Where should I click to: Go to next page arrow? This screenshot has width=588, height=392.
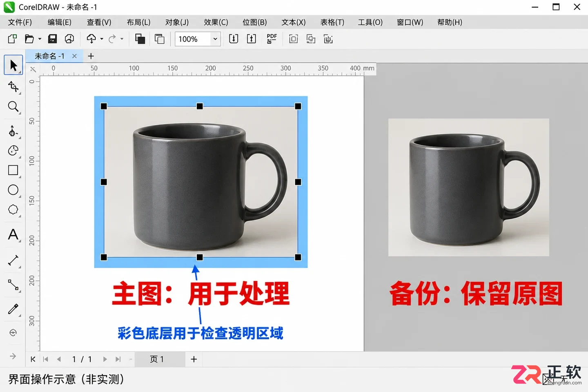105,359
